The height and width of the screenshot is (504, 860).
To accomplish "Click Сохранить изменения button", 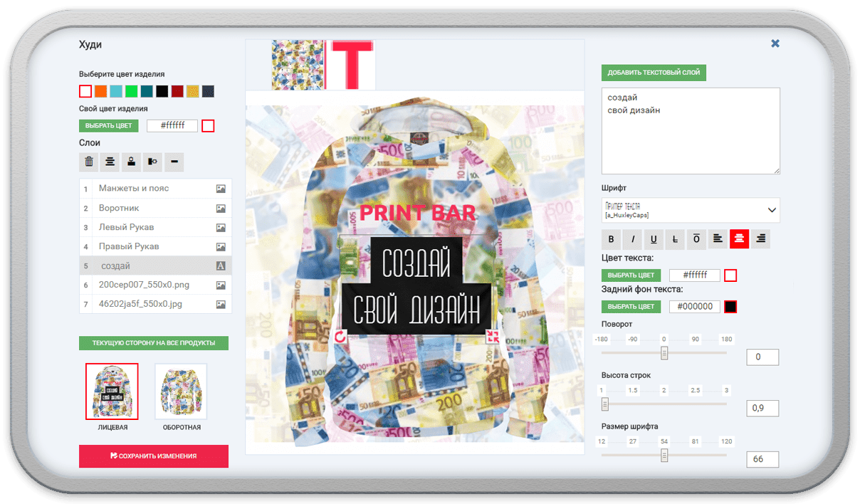I will tap(154, 456).
